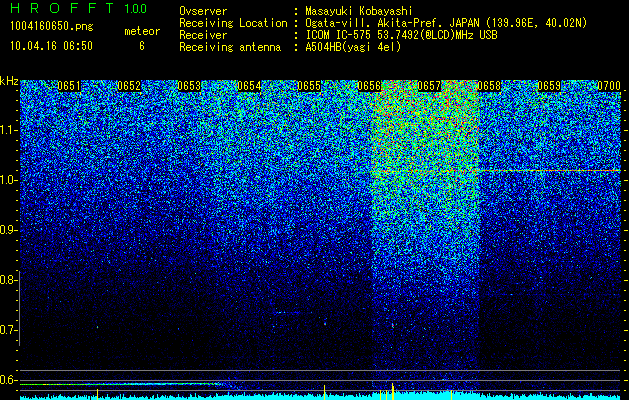629x400 pixels.
Task: Click the meteor label
Action: tap(142, 31)
